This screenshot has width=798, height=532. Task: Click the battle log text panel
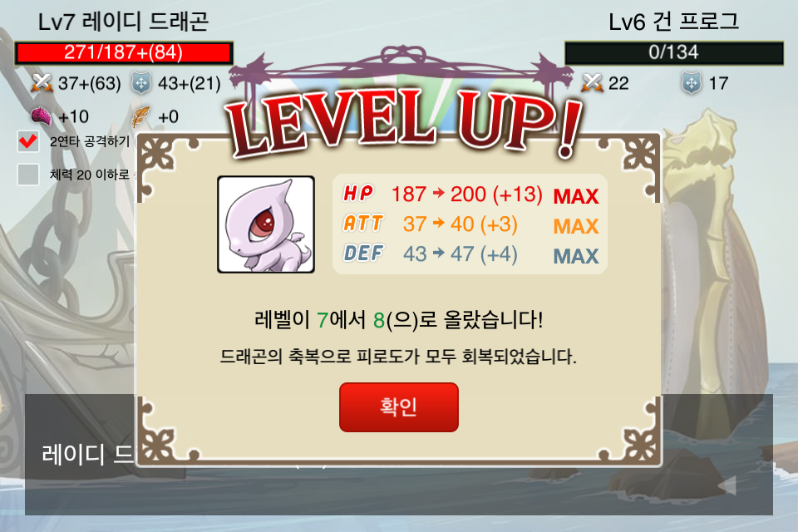point(399,454)
